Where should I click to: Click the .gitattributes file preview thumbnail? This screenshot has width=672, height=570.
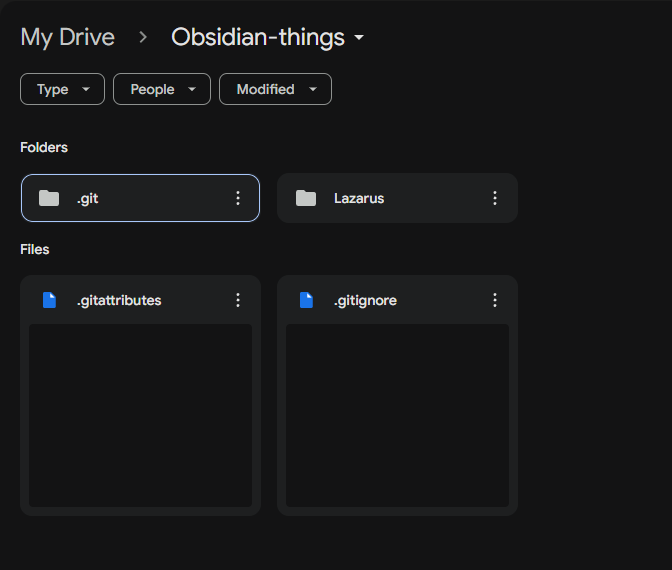(140, 414)
